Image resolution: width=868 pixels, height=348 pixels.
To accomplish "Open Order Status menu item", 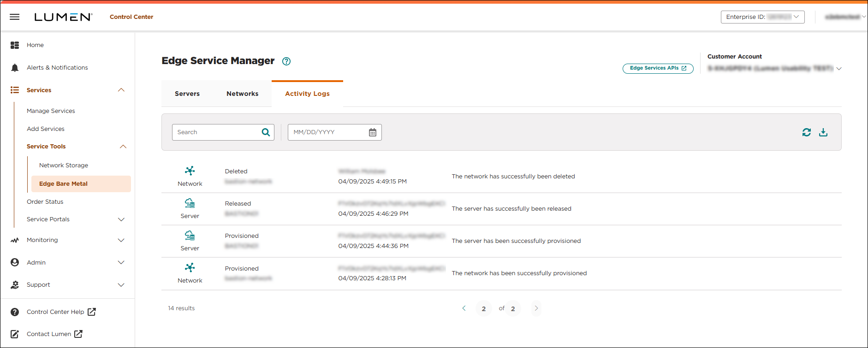I will click(x=45, y=202).
